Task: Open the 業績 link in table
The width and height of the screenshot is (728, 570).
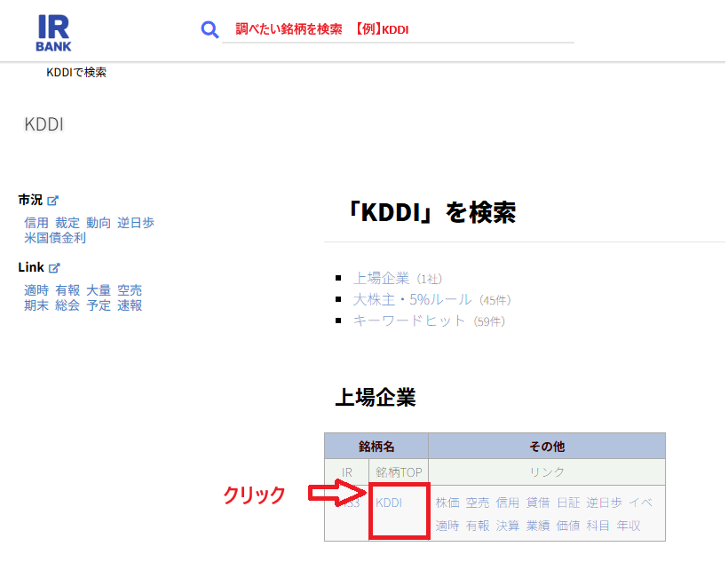Action: pos(538,526)
